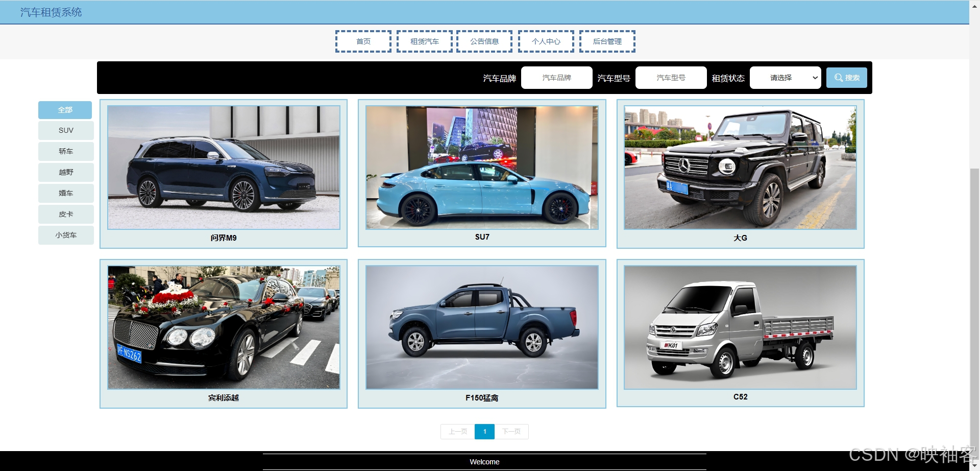Choose the 越野 category filter

(x=66, y=172)
